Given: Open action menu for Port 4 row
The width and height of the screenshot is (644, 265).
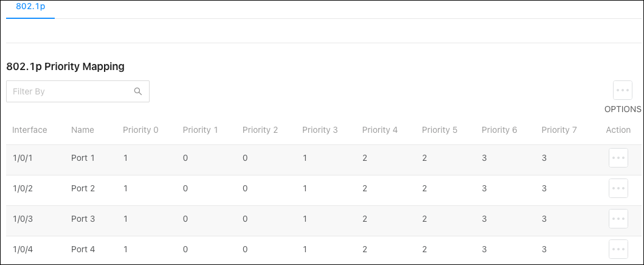Looking at the screenshot, I should [618, 249].
